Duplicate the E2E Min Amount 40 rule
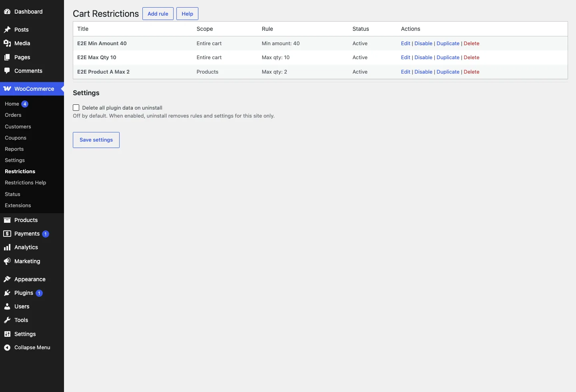576x392 pixels. tap(448, 43)
